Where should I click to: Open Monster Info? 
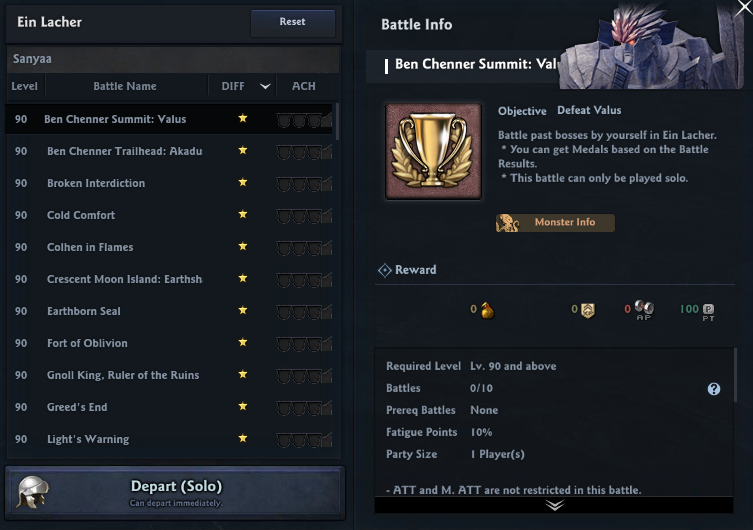[x=555, y=223]
